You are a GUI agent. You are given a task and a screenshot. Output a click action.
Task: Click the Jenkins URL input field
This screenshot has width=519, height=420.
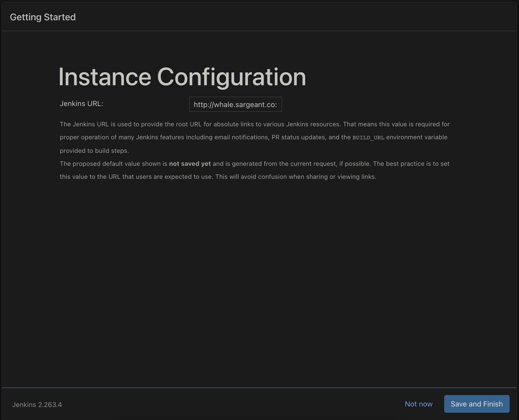pyautogui.click(x=235, y=104)
